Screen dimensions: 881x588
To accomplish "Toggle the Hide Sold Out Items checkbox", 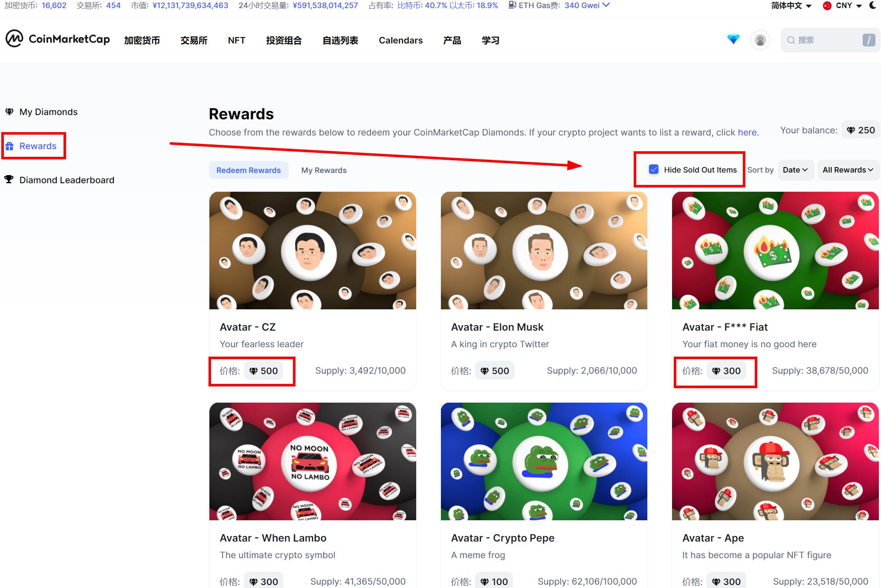I will [653, 170].
